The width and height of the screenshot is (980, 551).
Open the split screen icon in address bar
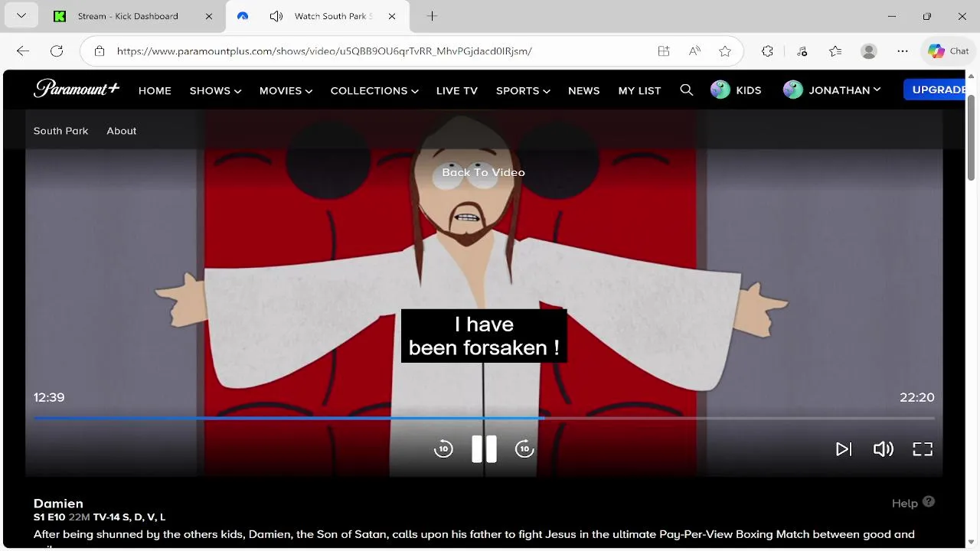pyautogui.click(x=664, y=51)
